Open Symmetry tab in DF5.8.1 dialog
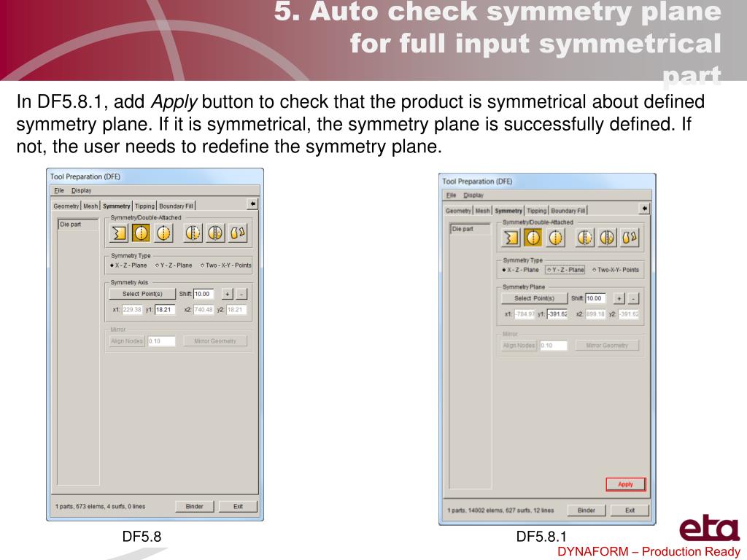The height and width of the screenshot is (560, 747). tap(508, 211)
